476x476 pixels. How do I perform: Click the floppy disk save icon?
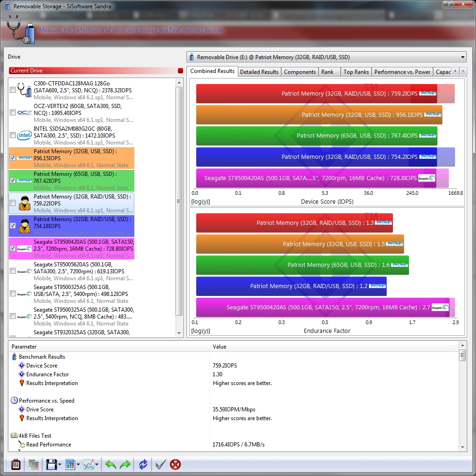click(51, 464)
